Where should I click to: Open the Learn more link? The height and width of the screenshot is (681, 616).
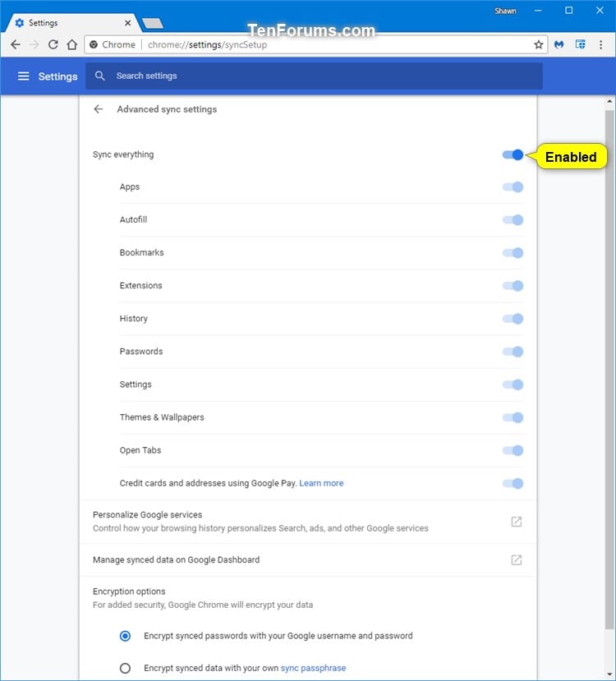click(321, 483)
